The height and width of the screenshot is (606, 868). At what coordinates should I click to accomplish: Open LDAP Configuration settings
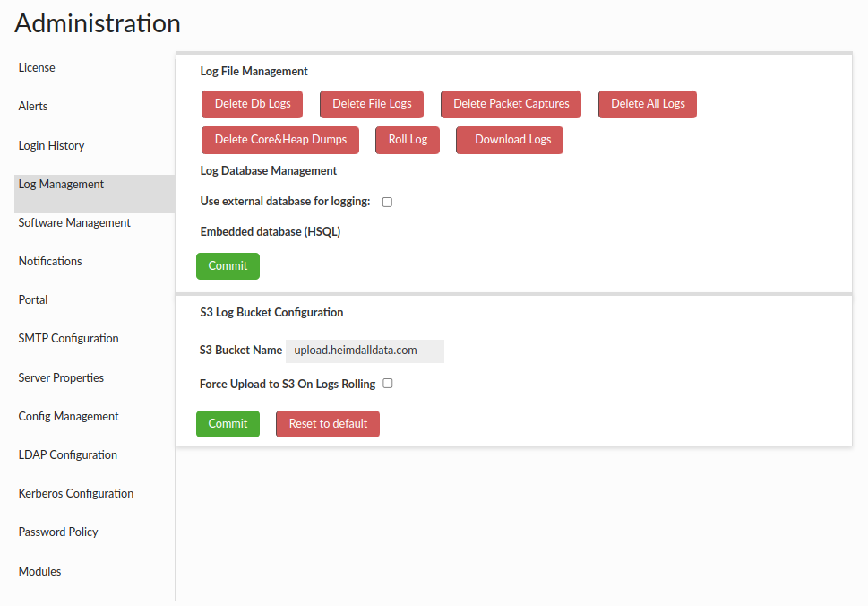click(x=67, y=455)
